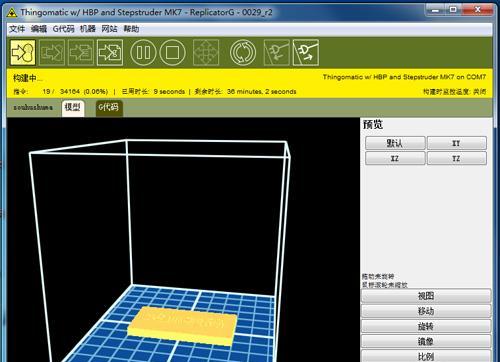Image resolution: width=500 pixels, height=362 pixels.
Task: Click the 预览 panel heading
Action: click(373, 125)
